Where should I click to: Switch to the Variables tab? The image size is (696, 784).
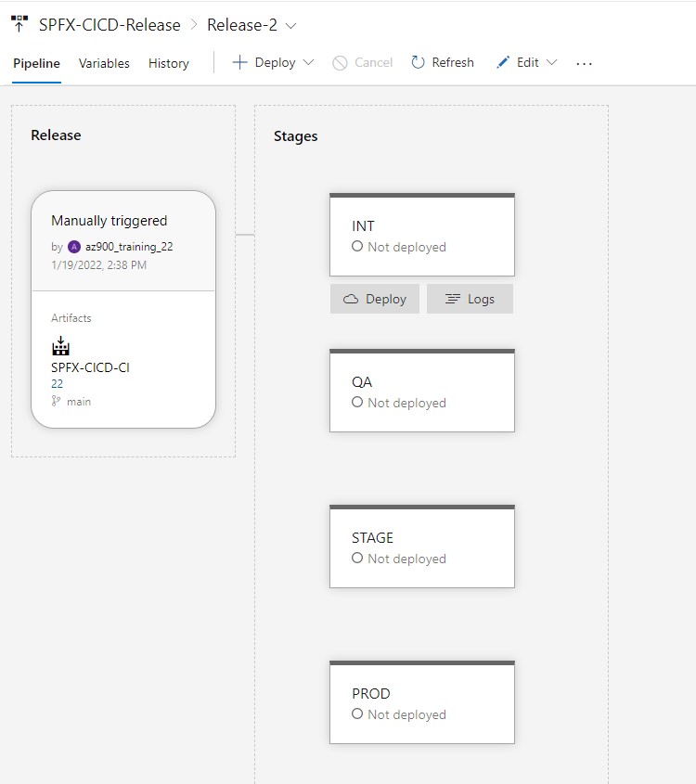tap(104, 63)
